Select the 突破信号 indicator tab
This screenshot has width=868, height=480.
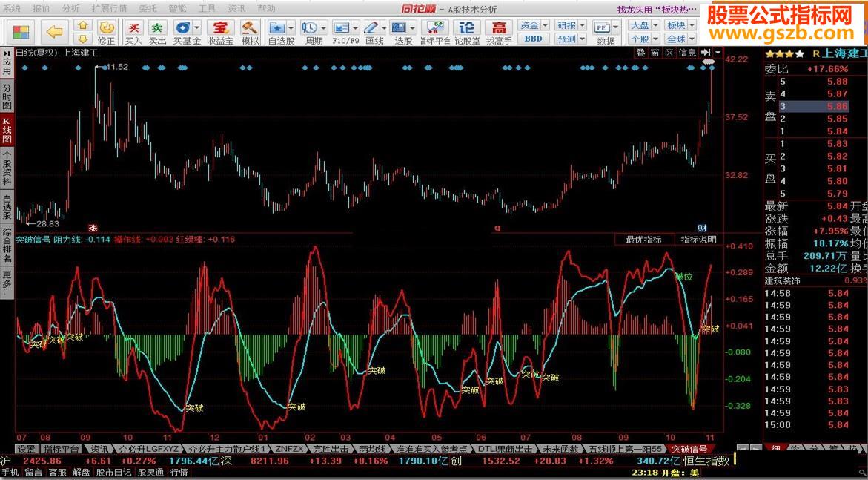(689, 449)
